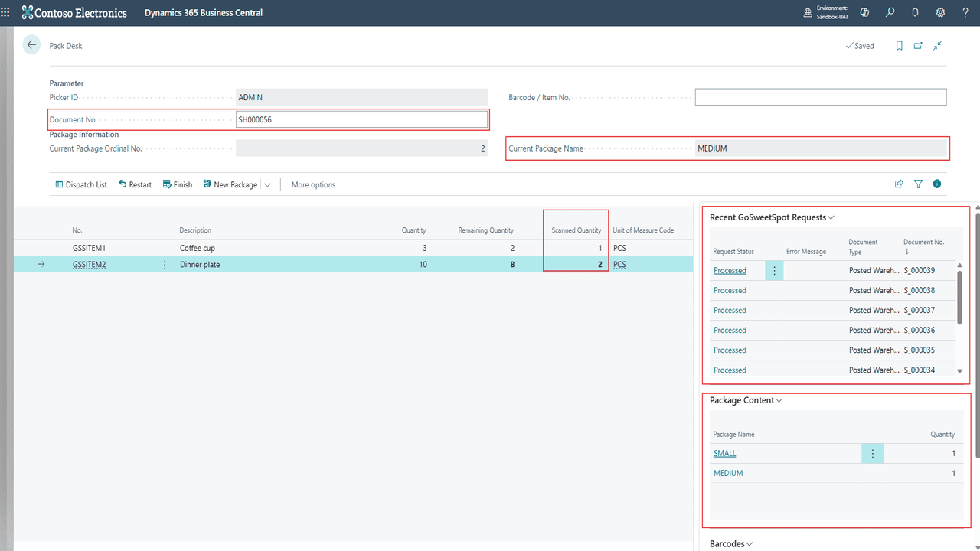Sort by Document No. column in requests

tap(923, 246)
